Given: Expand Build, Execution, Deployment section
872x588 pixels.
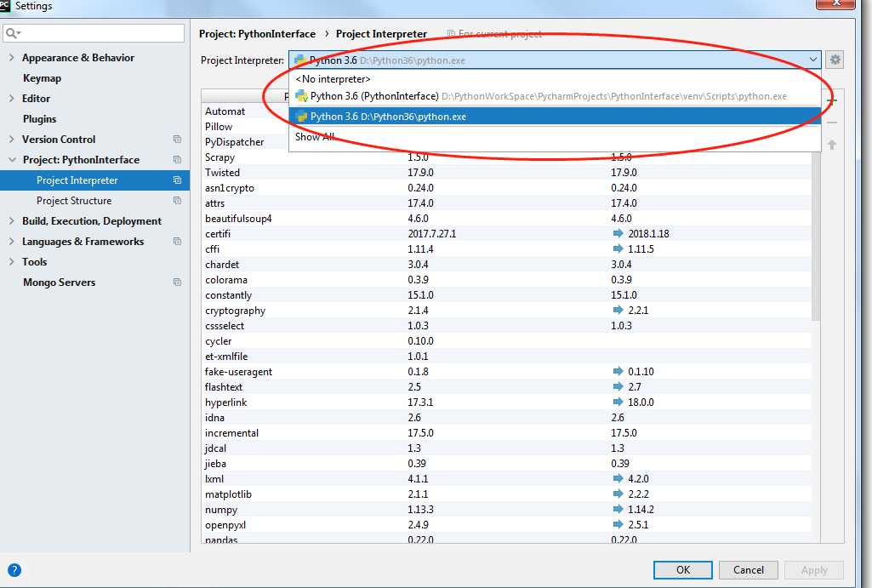Looking at the screenshot, I should tap(11, 221).
